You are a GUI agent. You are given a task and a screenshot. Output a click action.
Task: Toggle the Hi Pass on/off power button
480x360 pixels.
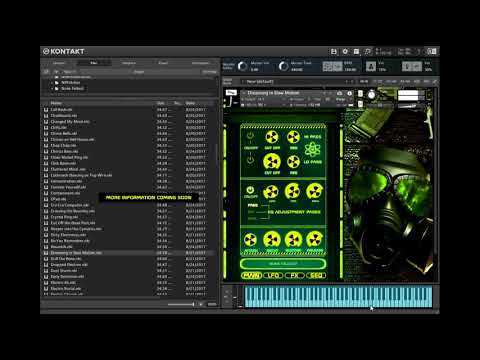tap(250, 136)
